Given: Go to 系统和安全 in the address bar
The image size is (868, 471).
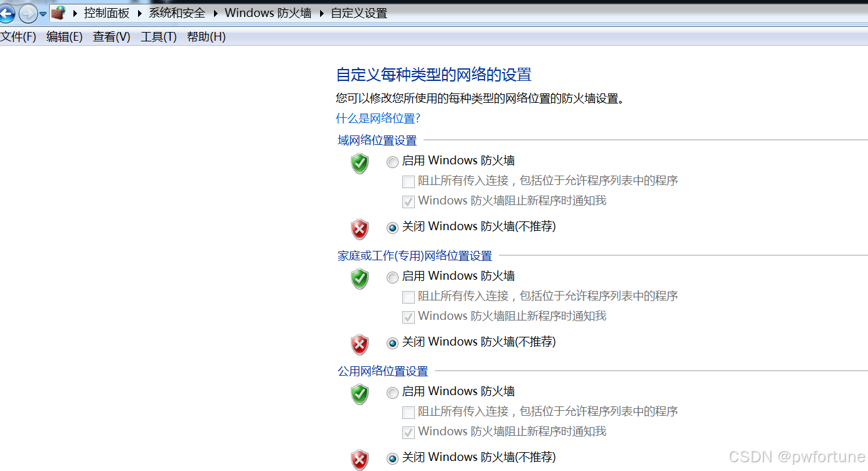Looking at the screenshot, I should click(177, 13).
